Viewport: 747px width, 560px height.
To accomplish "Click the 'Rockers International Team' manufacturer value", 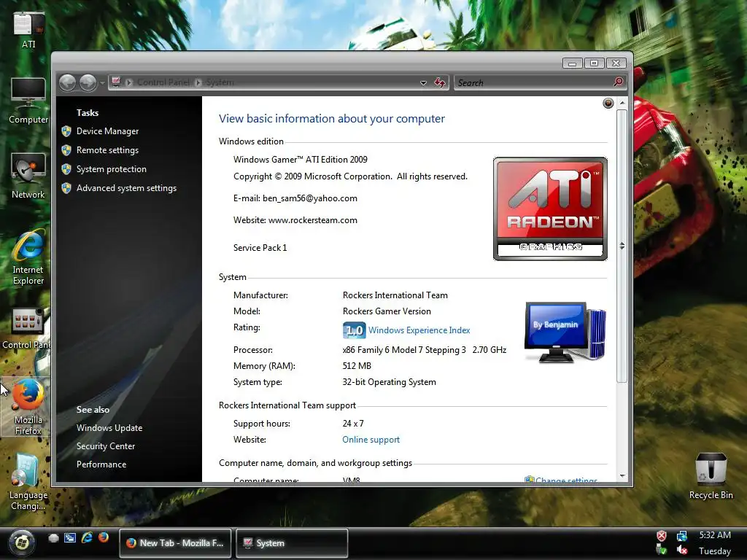I will click(x=395, y=295).
